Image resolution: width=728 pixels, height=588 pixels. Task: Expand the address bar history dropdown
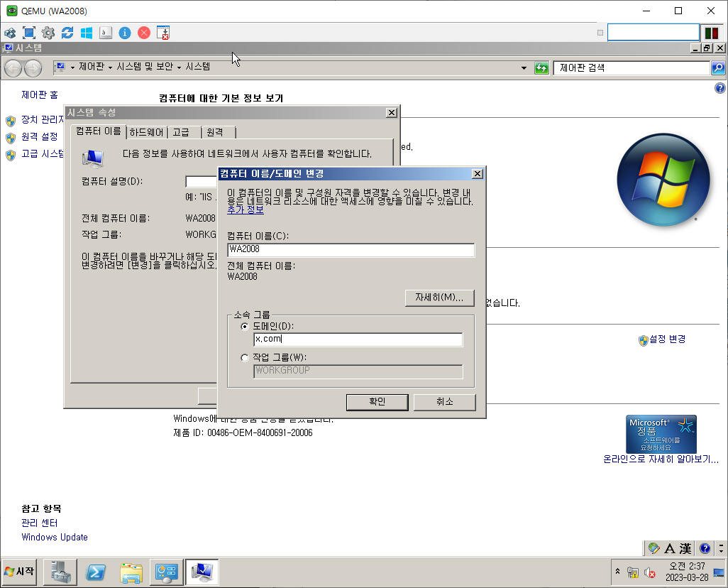pos(524,68)
